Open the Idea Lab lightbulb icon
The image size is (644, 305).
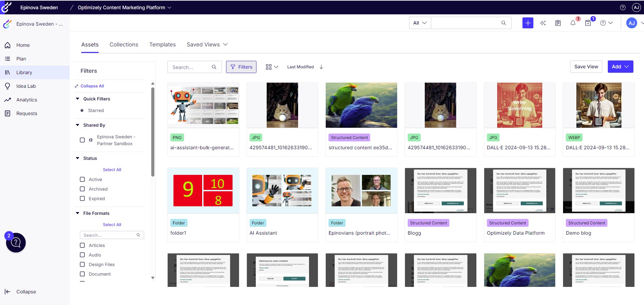pos(8,86)
